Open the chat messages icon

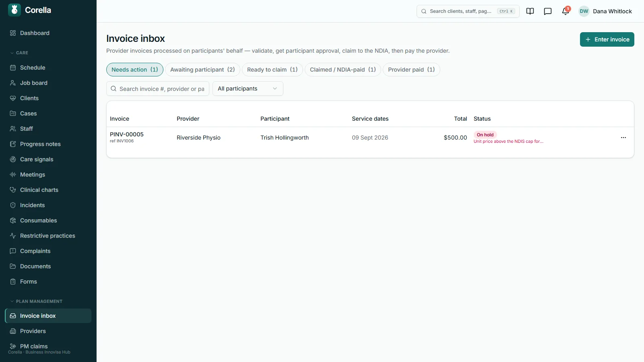(548, 11)
